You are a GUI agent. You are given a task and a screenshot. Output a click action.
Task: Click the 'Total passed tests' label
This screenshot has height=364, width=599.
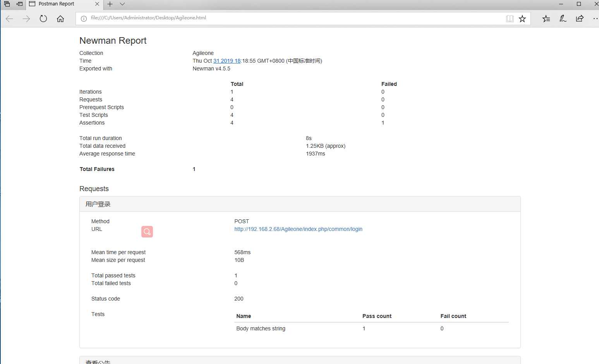(x=113, y=275)
